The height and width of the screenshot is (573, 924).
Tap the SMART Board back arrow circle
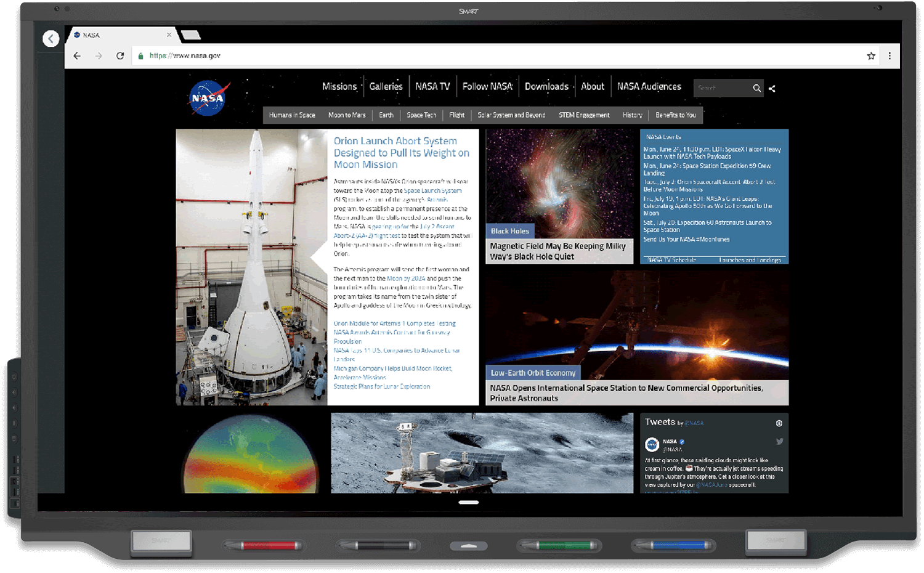[x=51, y=39]
